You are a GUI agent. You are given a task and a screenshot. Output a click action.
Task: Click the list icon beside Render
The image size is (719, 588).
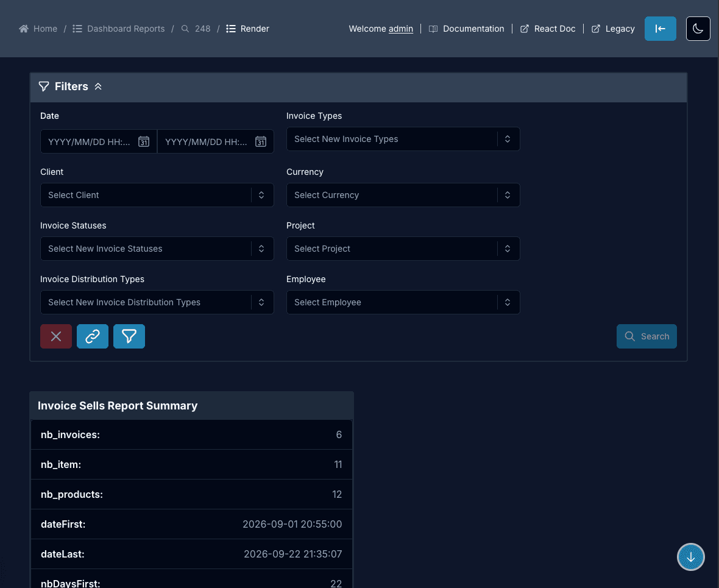tap(231, 29)
